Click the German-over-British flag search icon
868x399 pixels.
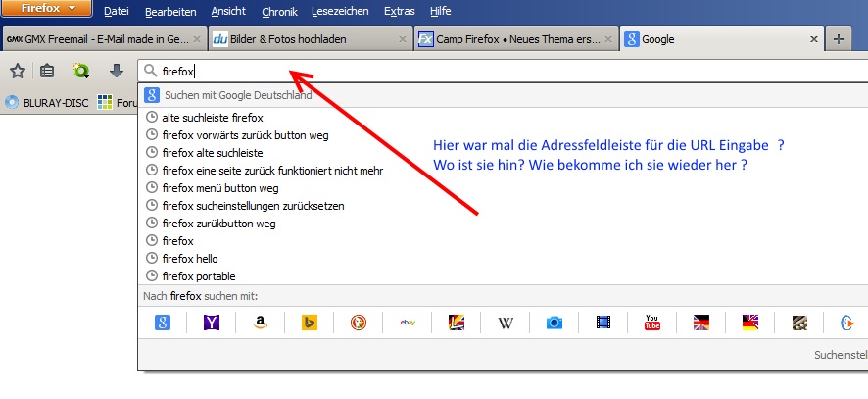701,323
